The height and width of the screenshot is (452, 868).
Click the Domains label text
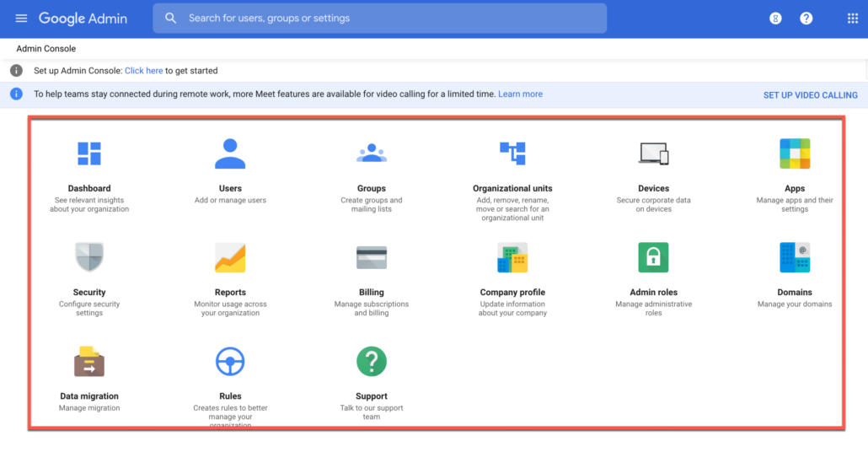[795, 292]
